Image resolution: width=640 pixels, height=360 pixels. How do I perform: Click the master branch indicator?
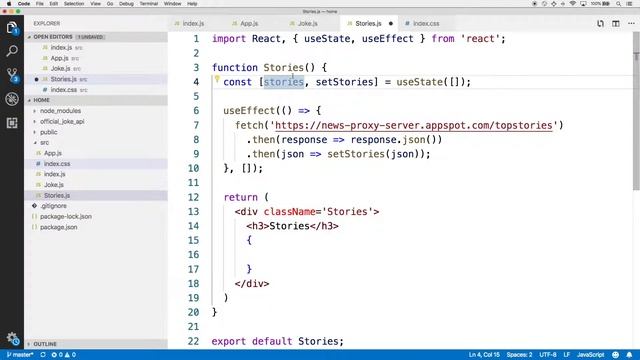click(20, 355)
